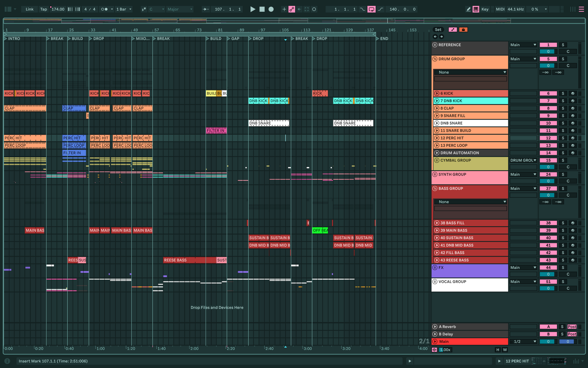Image resolution: width=588 pixels, height=368 pixels.
Task: Open DRUM GROUP automation None dropdown
Action: [470, 72]
